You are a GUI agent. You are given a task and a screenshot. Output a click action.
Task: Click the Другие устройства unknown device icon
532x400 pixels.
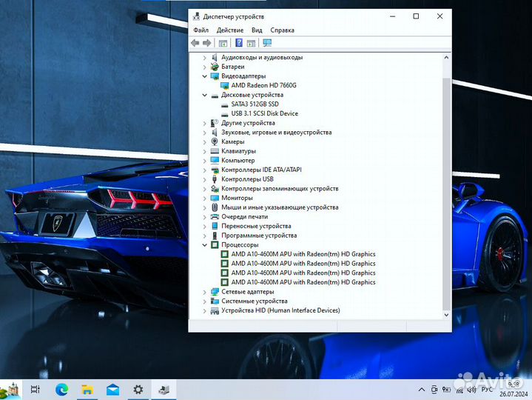[x=215, y=123]
